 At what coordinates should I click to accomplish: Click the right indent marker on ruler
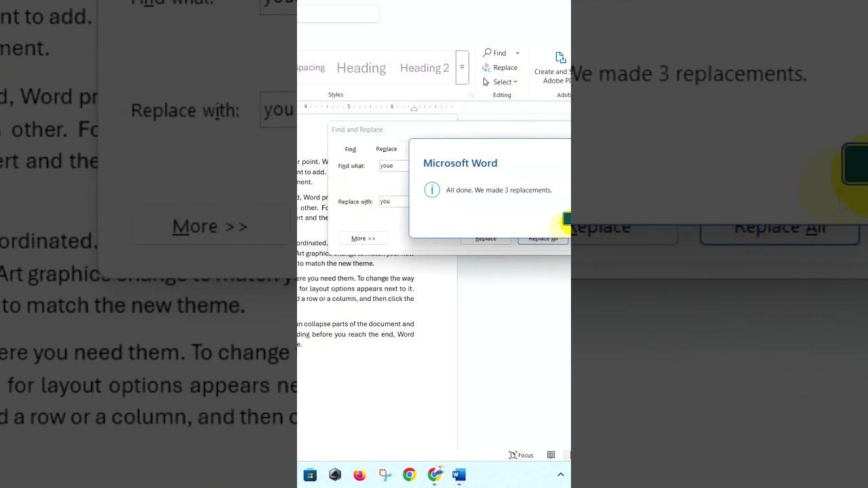[414, 108]
